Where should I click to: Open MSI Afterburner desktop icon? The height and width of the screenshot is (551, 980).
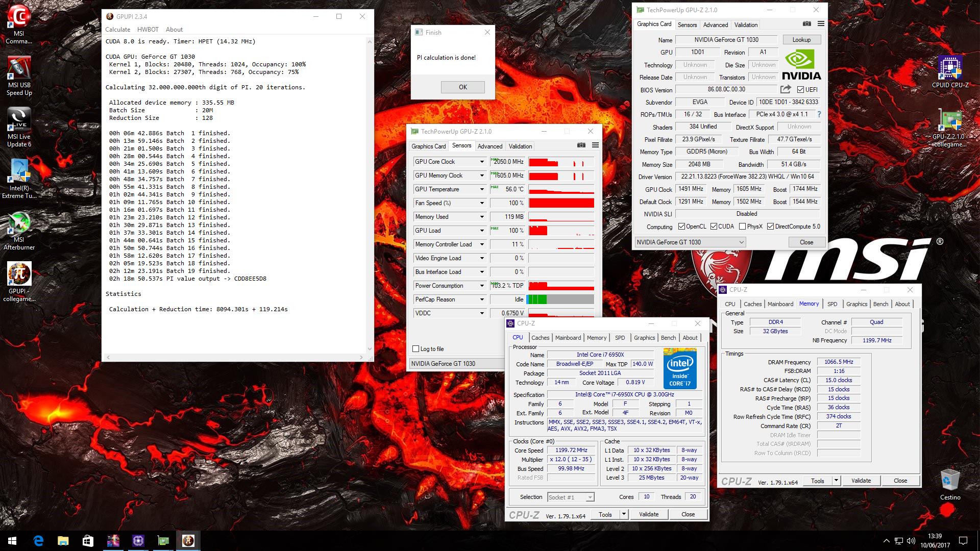[x=19, y=231]
